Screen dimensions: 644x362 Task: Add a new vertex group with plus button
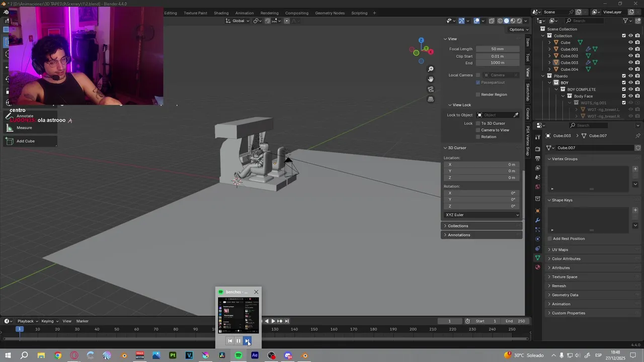point(635,169)
